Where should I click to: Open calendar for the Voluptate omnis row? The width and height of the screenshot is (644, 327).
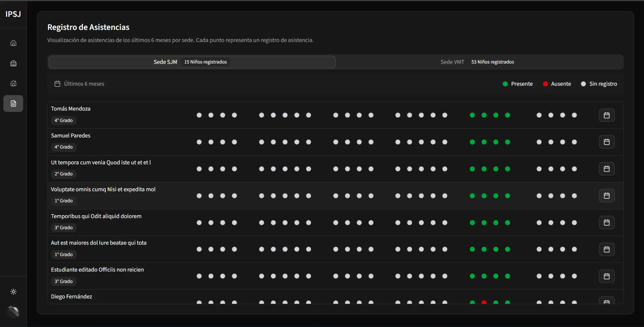(606, 196)
